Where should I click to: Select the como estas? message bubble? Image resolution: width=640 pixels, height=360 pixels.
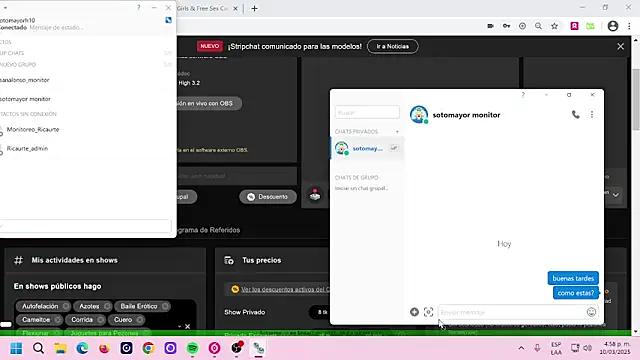[x=576, y=293]
